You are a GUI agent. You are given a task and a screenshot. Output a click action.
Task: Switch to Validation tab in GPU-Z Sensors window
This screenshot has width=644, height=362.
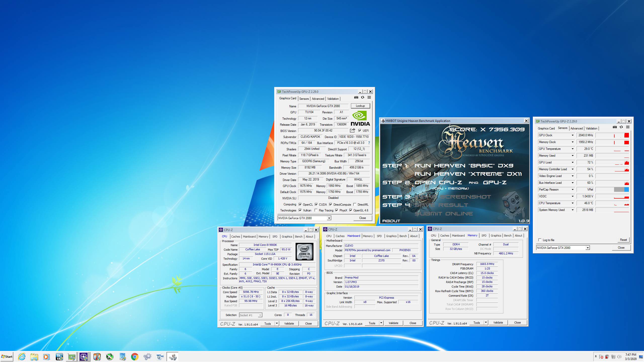point(591,128)
